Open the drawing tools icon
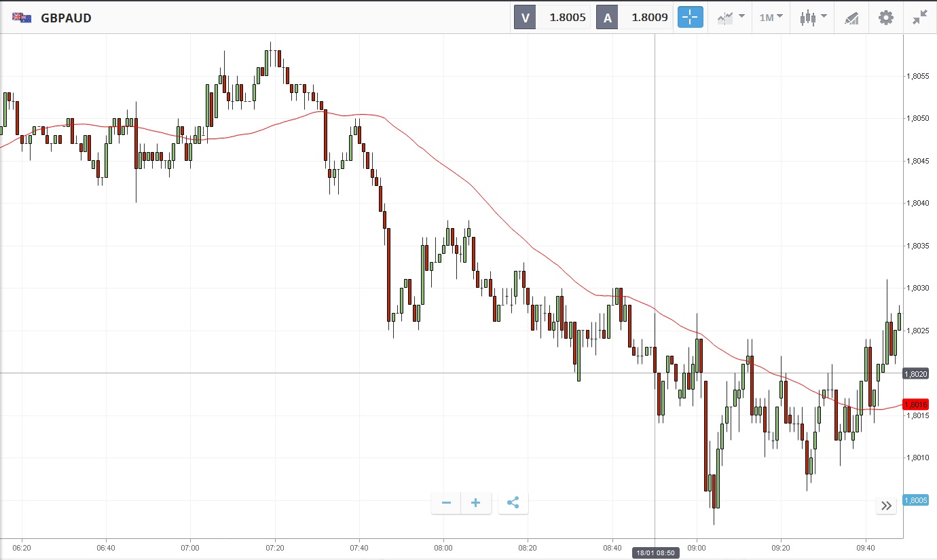Screen dimensions: 937x560 (851, 18)
